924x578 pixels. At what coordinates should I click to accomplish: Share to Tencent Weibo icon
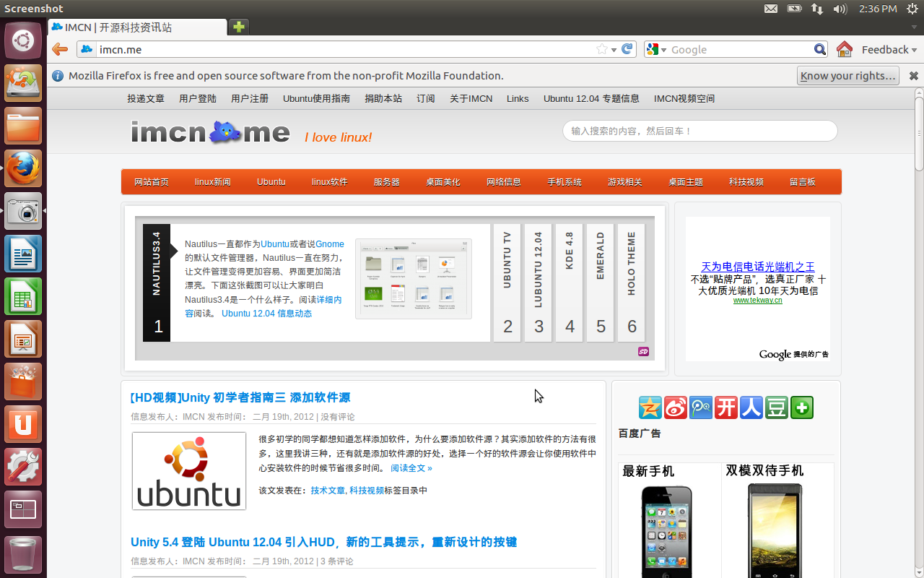tap(701, 407)
